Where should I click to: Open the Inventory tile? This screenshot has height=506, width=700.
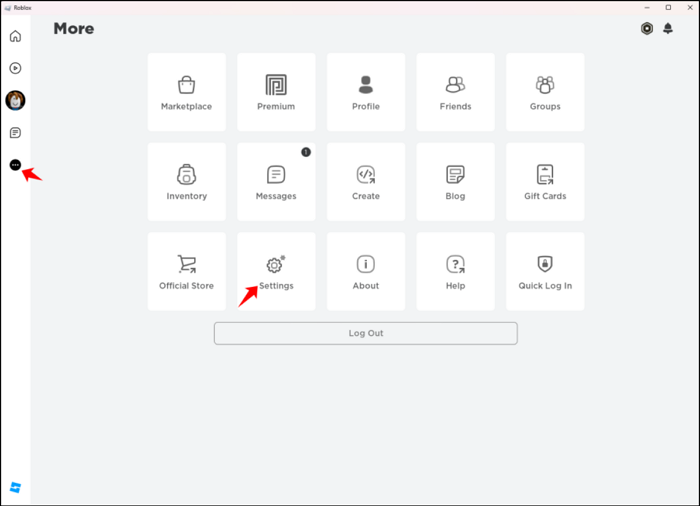[187, 182]
